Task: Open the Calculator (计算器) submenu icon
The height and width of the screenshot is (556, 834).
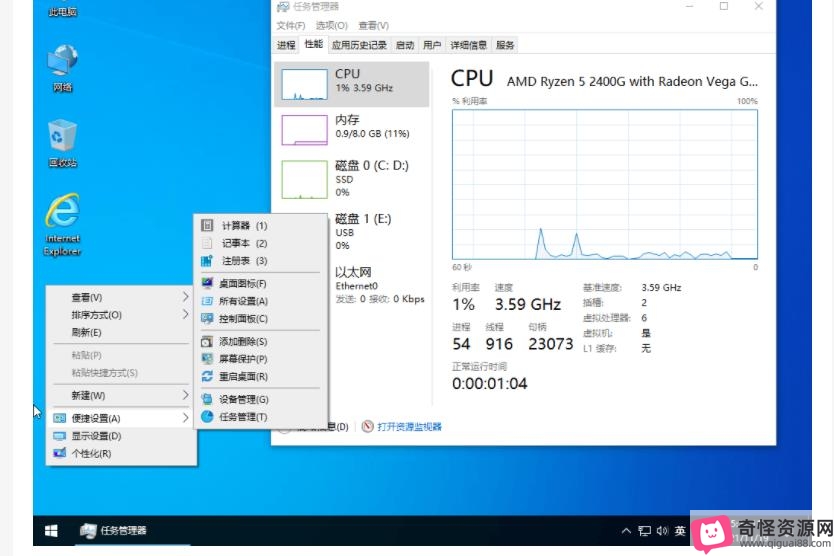Action: 207,226
